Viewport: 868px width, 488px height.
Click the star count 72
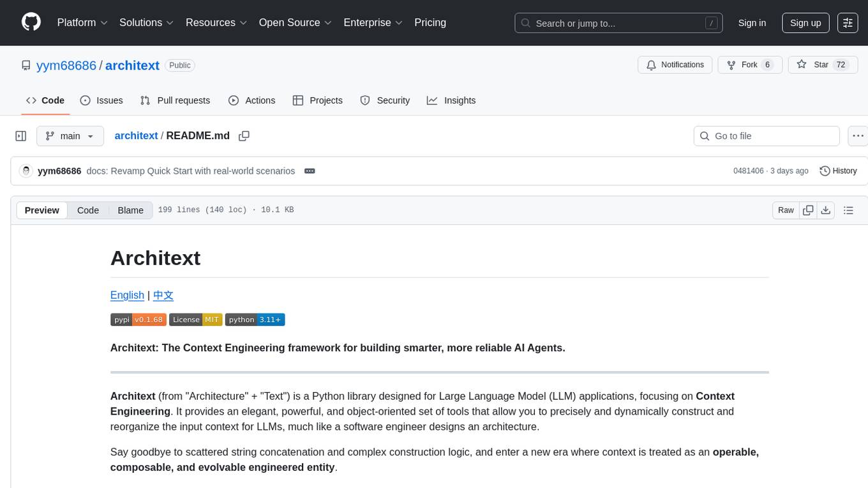pos(841,65)
